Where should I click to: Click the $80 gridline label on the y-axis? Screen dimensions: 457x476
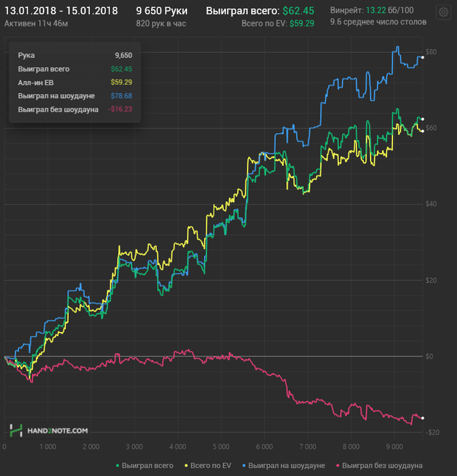point(430,52)
